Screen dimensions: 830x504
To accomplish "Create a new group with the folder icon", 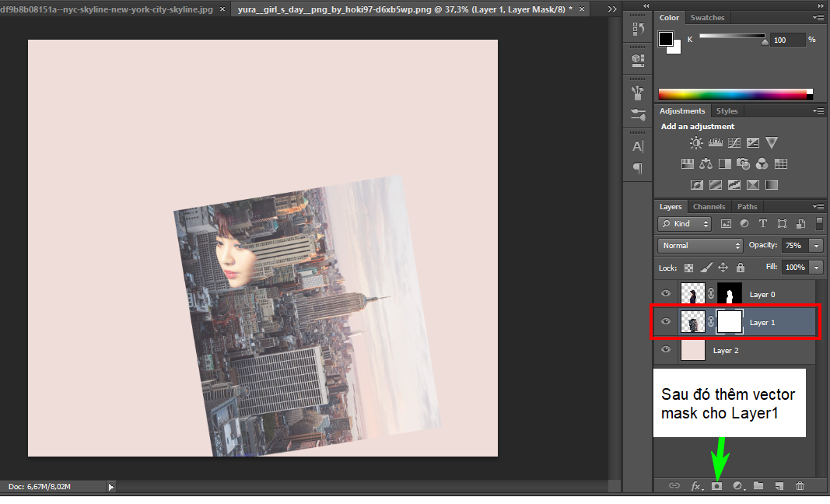I will click(758, 486).
